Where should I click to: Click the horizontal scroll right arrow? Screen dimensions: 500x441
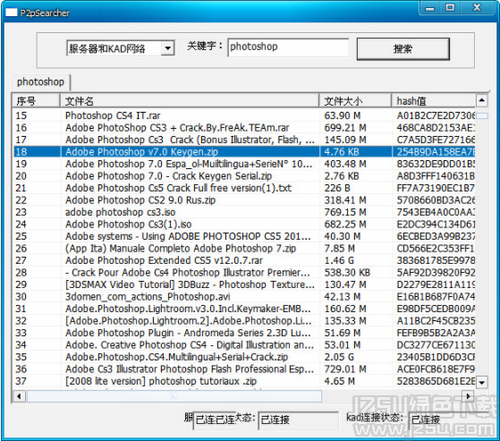468,396
